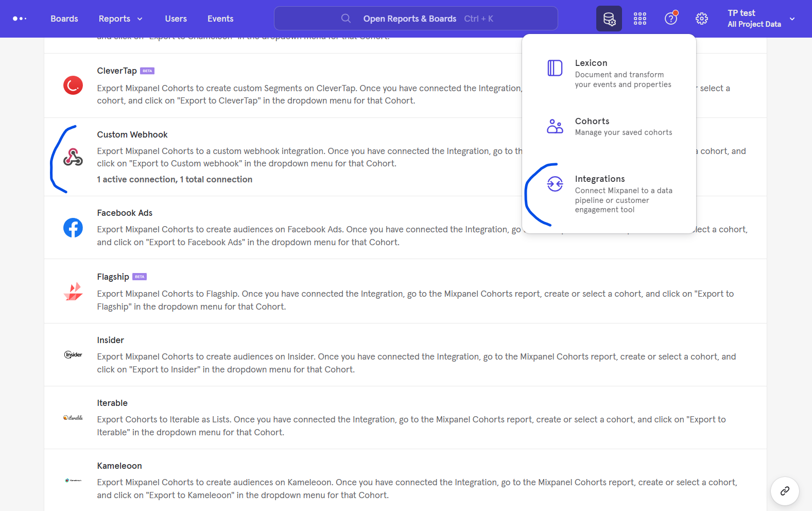
Task: Select Cohorts in the data menu
Action: [609, 126]
